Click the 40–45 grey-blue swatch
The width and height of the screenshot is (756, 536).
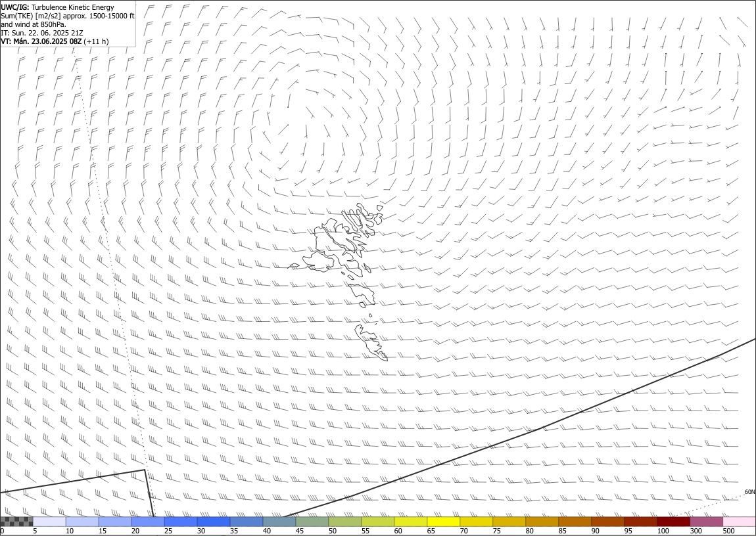click(x=279, y=522)
